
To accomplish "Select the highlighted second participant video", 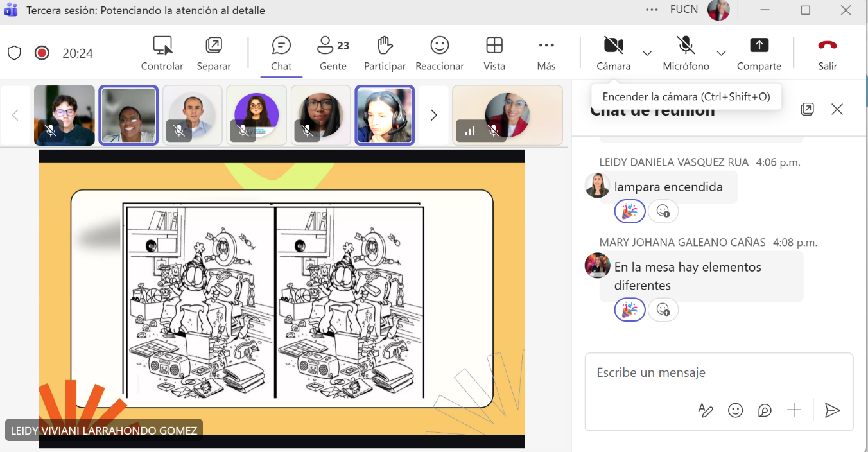I will pos(128,116).
